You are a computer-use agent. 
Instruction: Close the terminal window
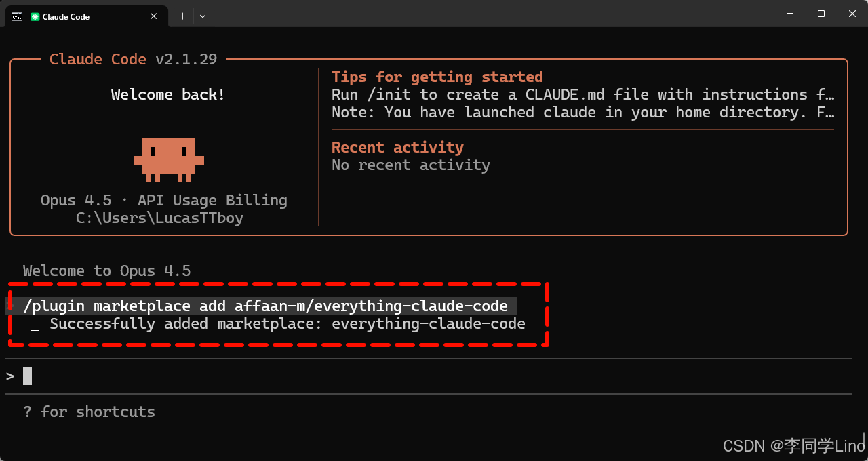coord(852,14)
